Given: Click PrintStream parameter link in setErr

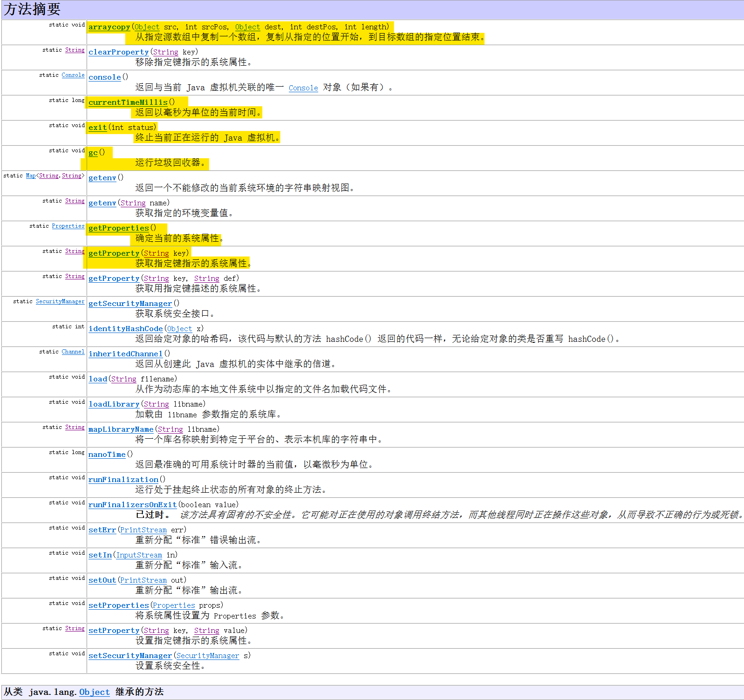Looking at the screenshot, I should [143, 530].
